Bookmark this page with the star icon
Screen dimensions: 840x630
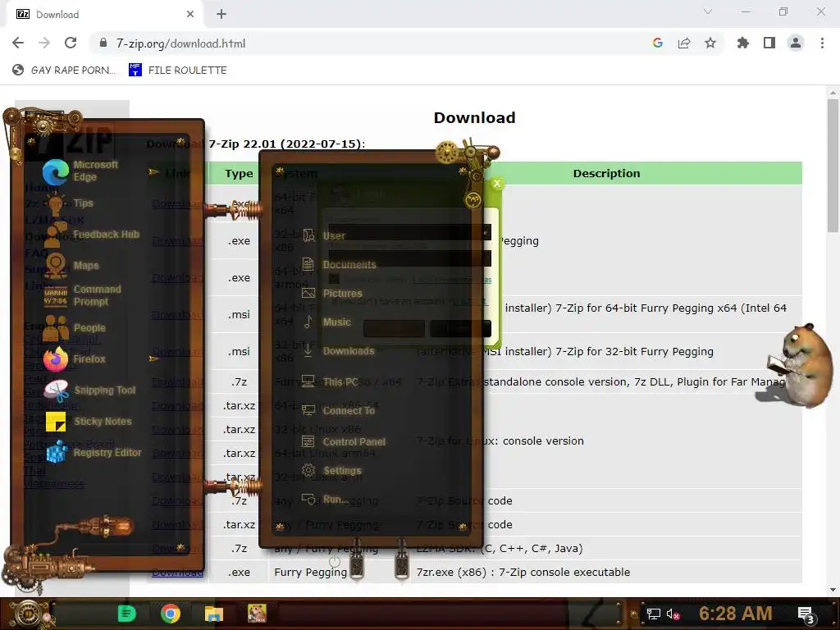pyautogui.click(x=710, y=43)
